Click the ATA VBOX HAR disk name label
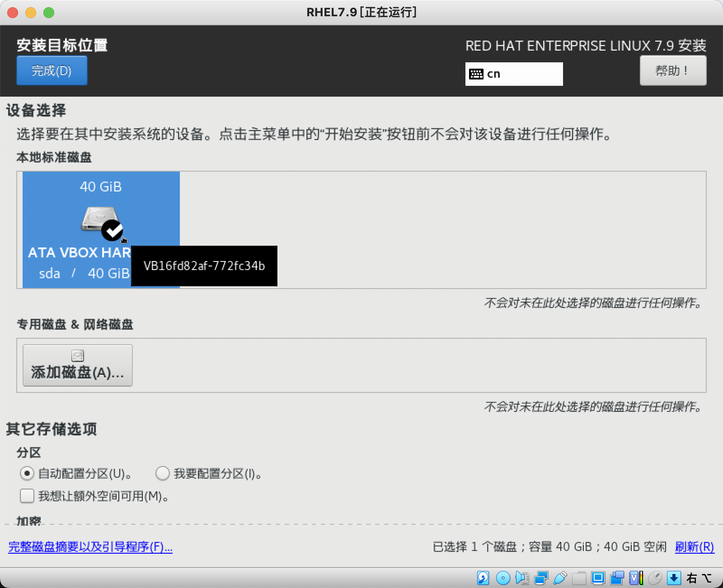 [80, 252]
